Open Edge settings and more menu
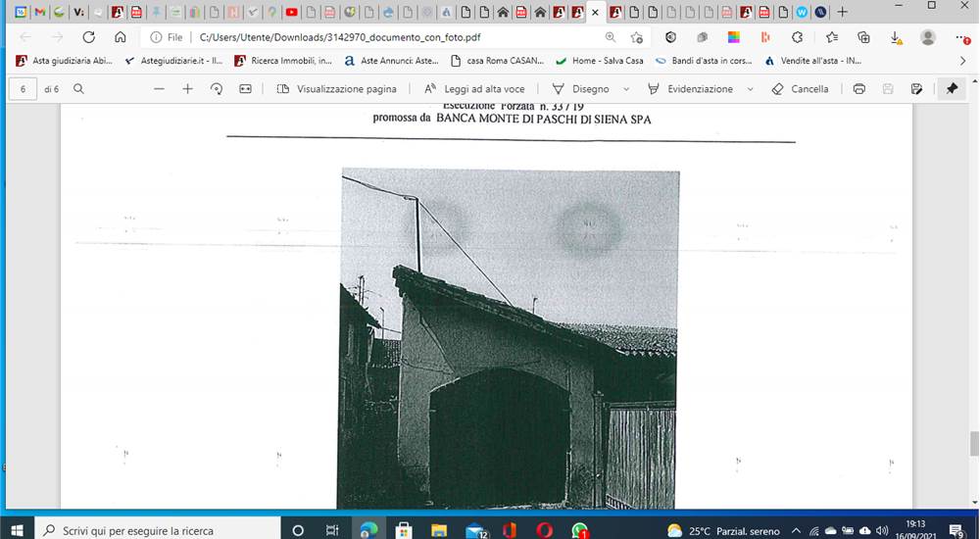The image size is (980, 539). [x=963, y=37]
